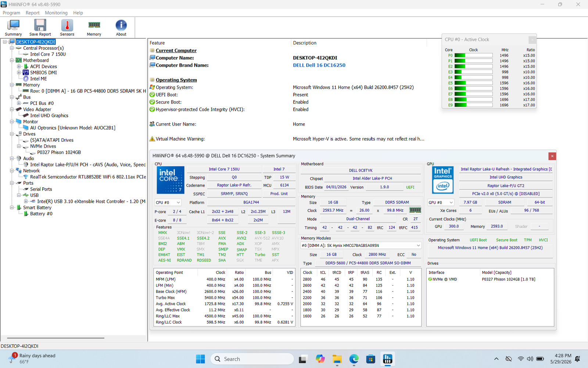588x368 pixels.
Task: Open the Monitoring menu
Action: [56, 13]
